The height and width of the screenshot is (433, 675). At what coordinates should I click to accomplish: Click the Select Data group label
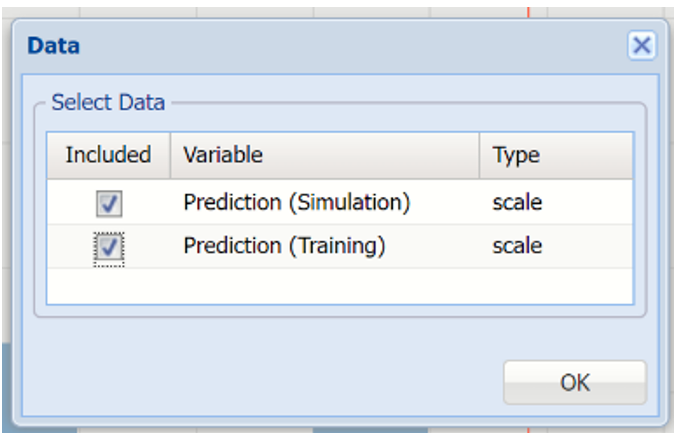(x=108, y=102)
